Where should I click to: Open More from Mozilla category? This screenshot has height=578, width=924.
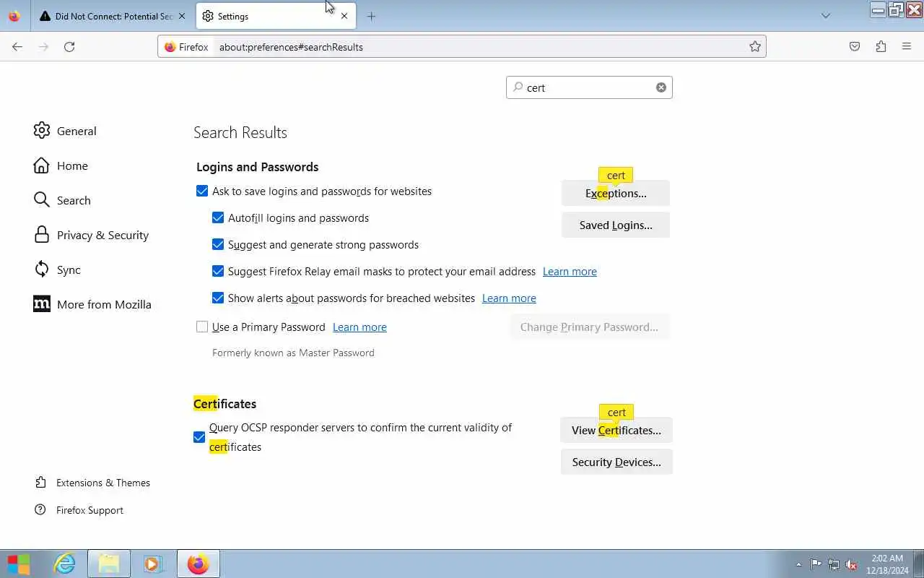(92, 304)
